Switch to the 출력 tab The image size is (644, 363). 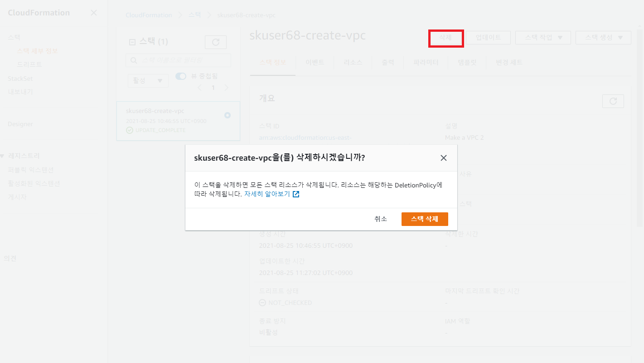tap(388, 63)
